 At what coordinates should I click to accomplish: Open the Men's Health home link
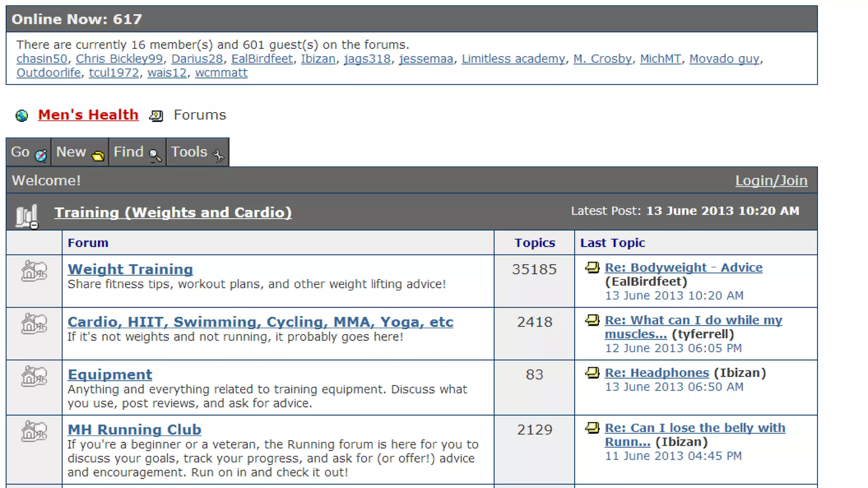coord(88,115)
